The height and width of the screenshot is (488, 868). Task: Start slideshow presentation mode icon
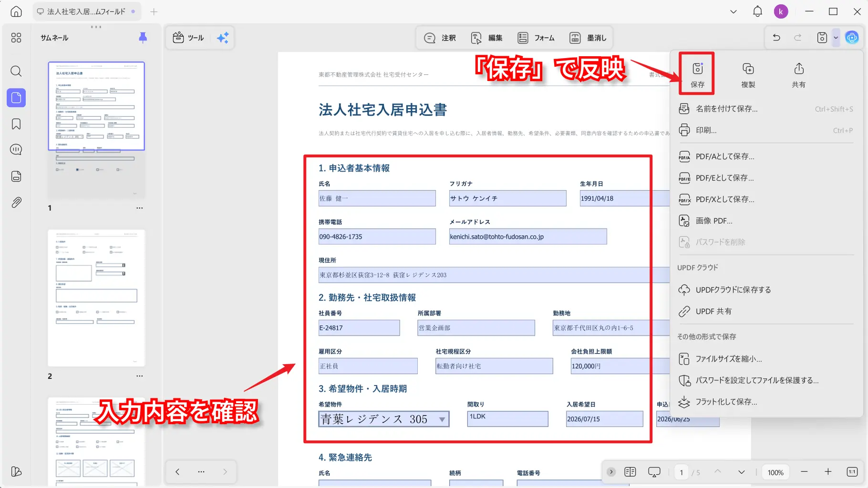[654, 472]
